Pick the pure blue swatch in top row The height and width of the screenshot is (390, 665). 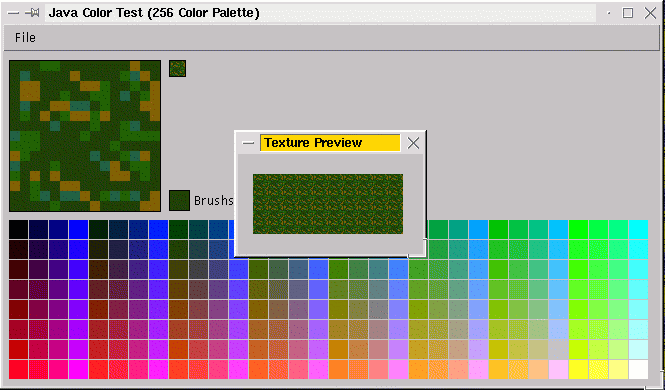(78, 229)
